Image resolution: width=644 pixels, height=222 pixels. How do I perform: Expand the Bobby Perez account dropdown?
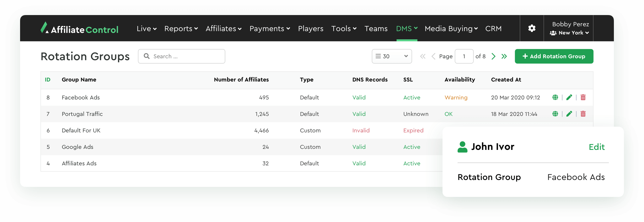coord(570,28)
